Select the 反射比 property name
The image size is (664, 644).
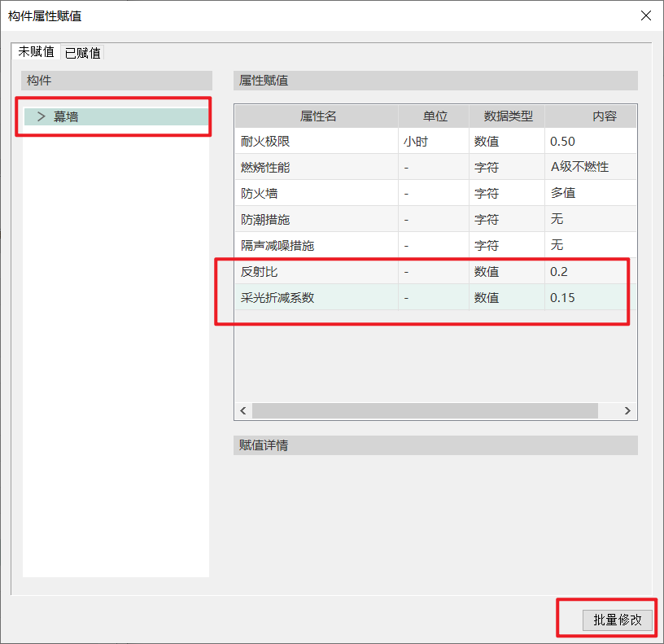[259, 272]
